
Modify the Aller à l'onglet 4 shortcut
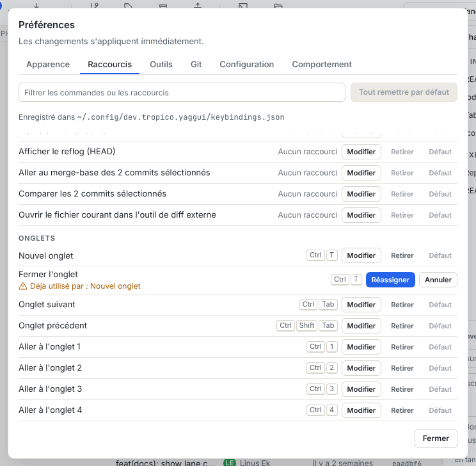361,410
